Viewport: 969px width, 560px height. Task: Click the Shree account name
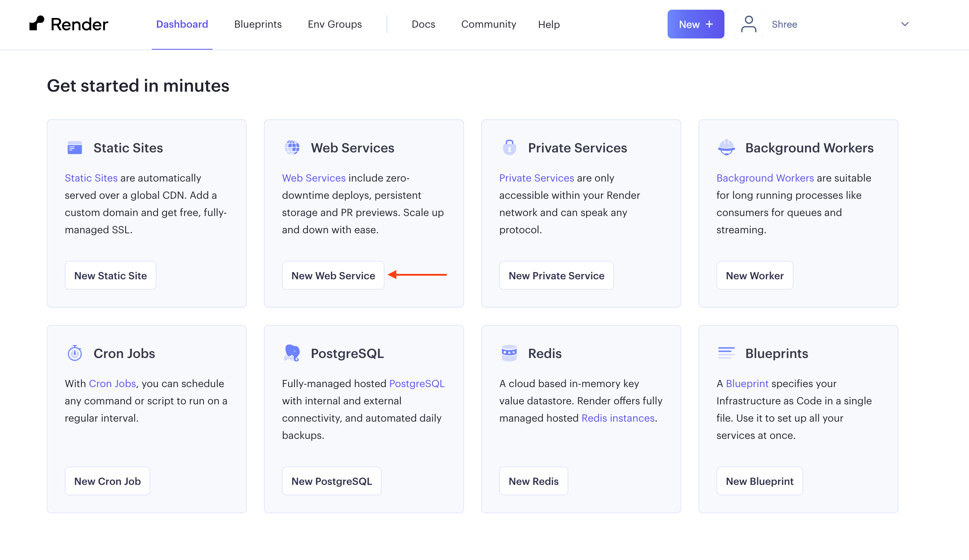click(784, 24)
